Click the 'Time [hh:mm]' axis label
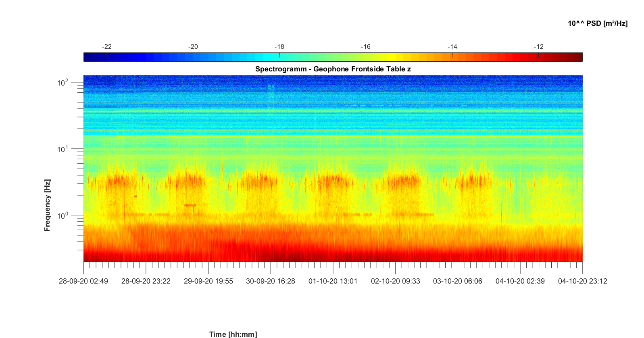This screenshot has height=338, width=644. pyautogui.click(x=233, y=334)
